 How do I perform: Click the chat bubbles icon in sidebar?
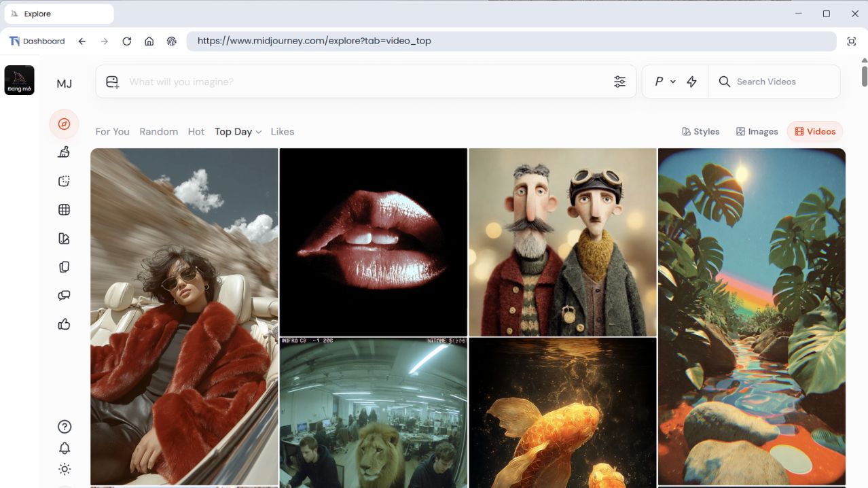(64, 296)
